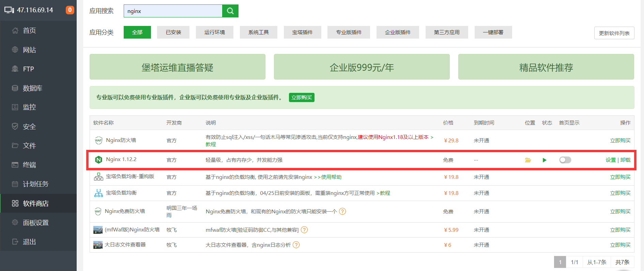The width and height of the screenshot is (644, 271).
Task: Click the 教程 link for 宝塔负载均衡
Action: click(385, 193)
